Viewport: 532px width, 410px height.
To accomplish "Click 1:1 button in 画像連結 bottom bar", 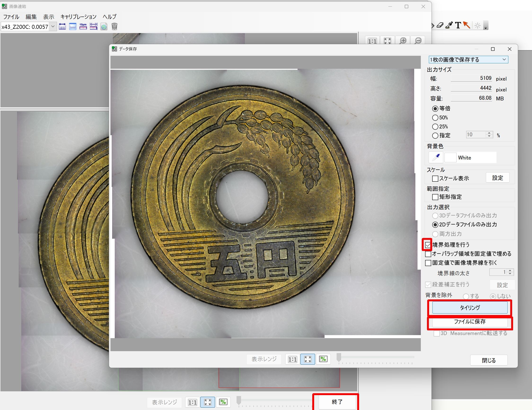I will pos(193,402).
